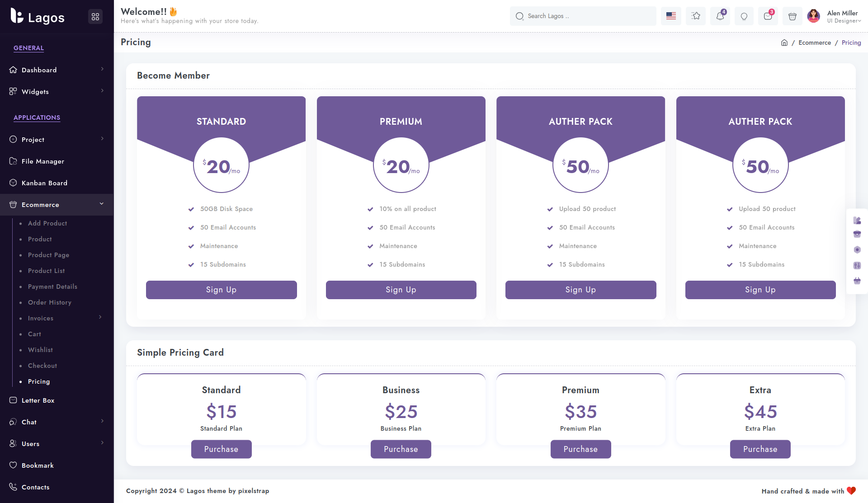Select Order History in the sidebar

click(x=50, y=302)
